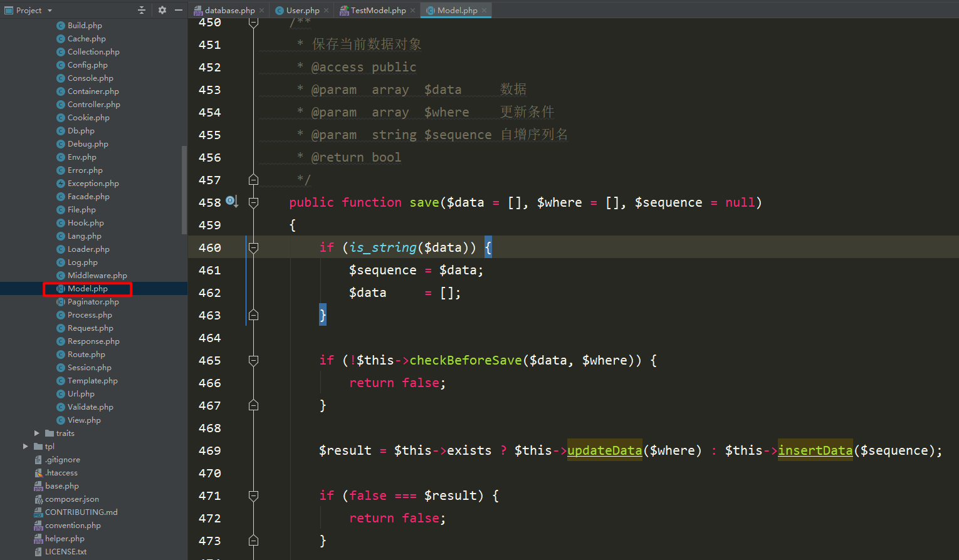Open Controller.php from the tree

94,105
